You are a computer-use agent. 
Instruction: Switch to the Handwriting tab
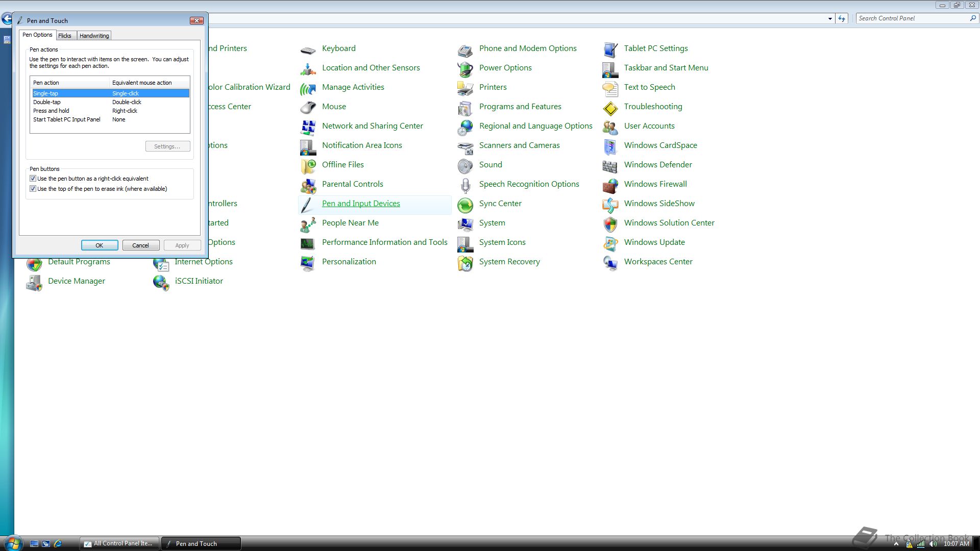click(94, 36)
